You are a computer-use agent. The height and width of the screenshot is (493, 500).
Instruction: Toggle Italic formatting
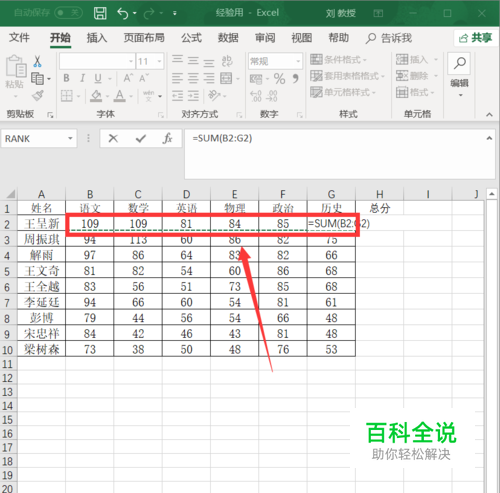click(x=82, y=78)
